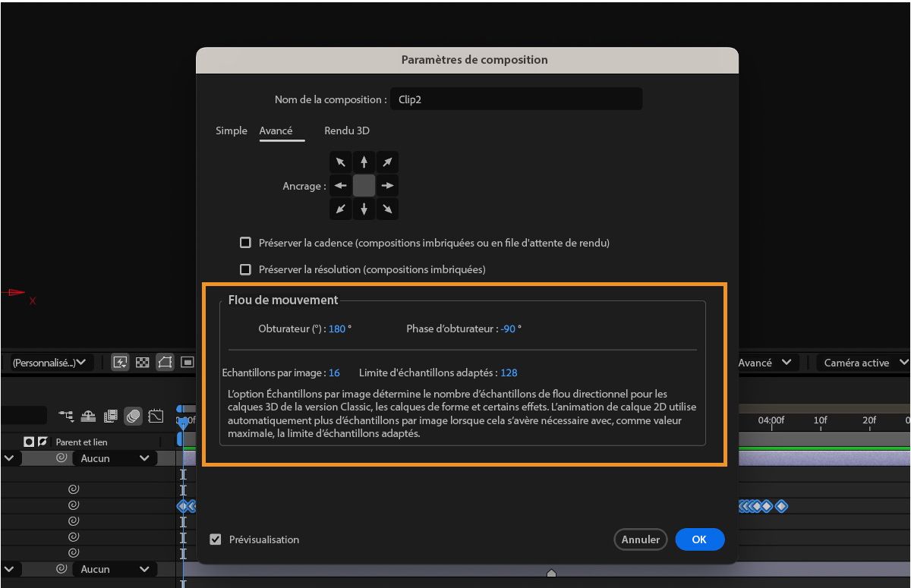Click the Annuler button
The height and width of the screenshot is (588, 911).
pyautogui.click(x=640, y=539)
